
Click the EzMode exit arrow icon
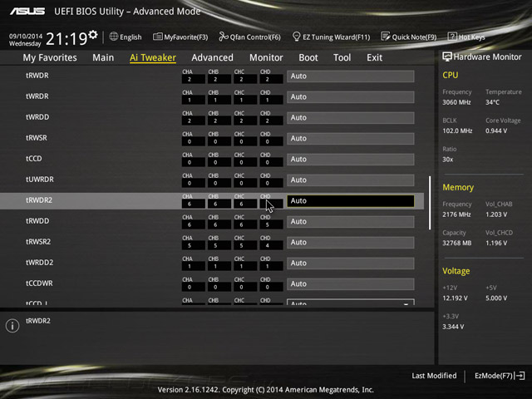click(520, 376)
